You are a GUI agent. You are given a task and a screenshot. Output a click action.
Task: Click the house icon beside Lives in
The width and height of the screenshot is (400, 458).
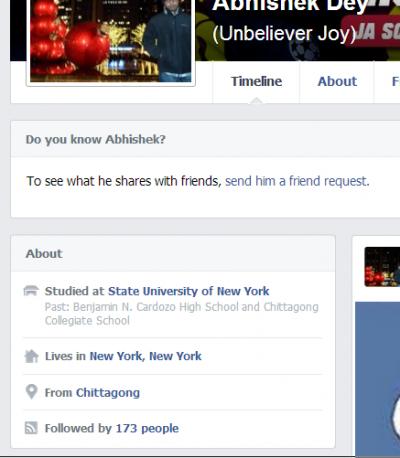(31, 356)
